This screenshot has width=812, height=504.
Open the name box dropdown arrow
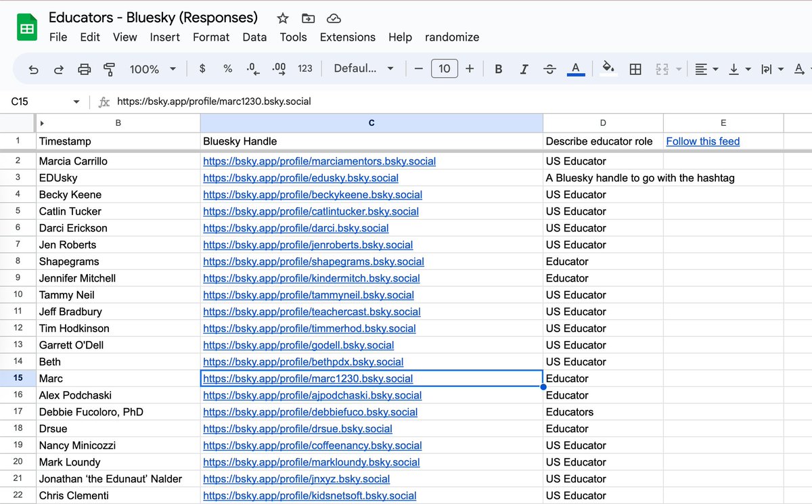pyautogui.click(x=76, y=102)
